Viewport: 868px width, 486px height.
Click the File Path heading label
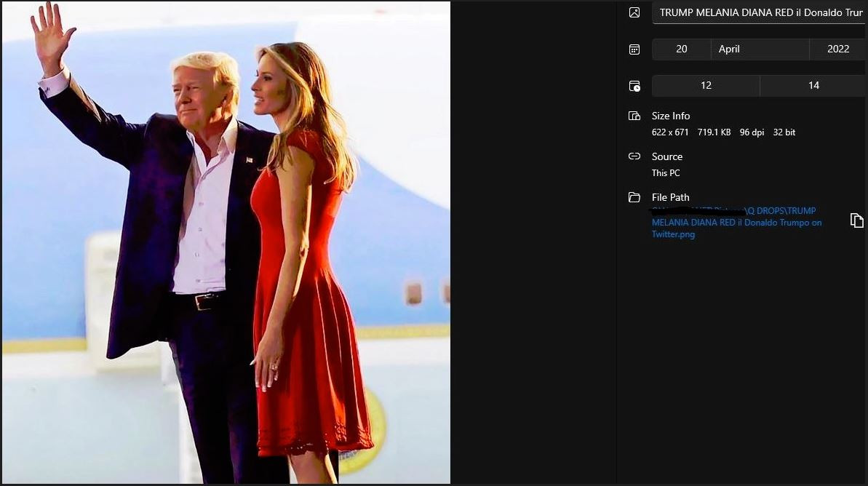coord(670,197)
